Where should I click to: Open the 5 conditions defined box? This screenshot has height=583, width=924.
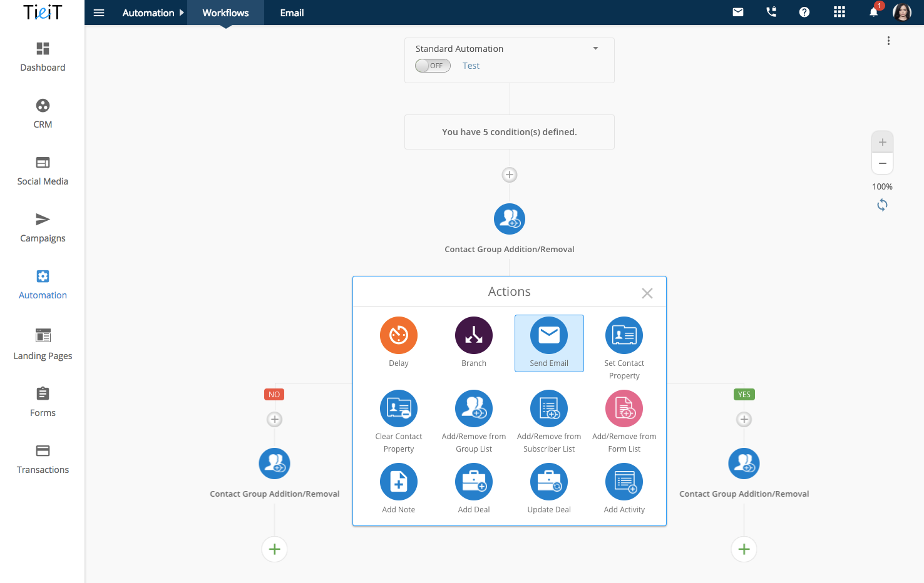pos(509,132)
